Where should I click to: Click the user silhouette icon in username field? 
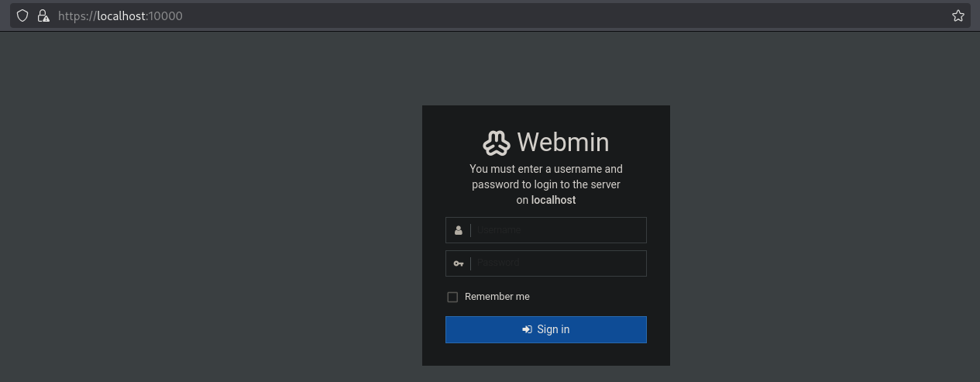[459, 230]
